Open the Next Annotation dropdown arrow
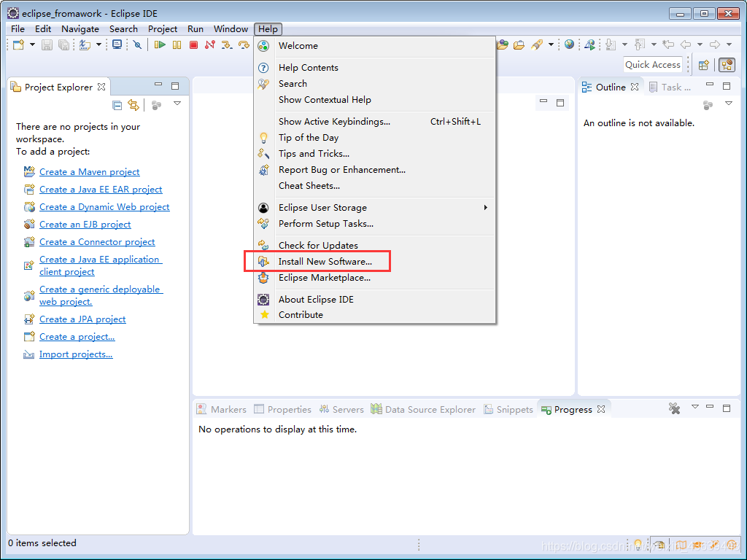 [x=624, y=44]
